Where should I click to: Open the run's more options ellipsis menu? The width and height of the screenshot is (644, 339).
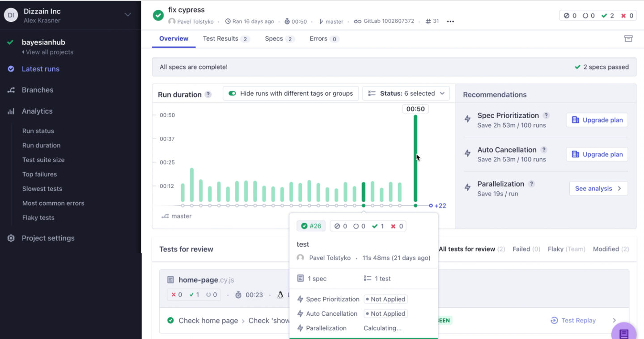click(450, 21)
